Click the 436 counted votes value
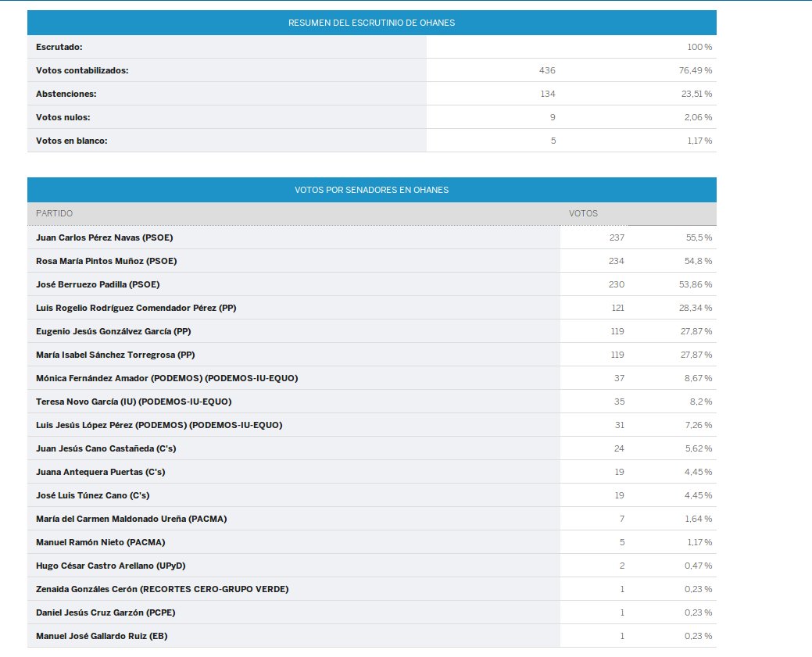Screen dimensions: 812x657 click(x=547, y=70)
